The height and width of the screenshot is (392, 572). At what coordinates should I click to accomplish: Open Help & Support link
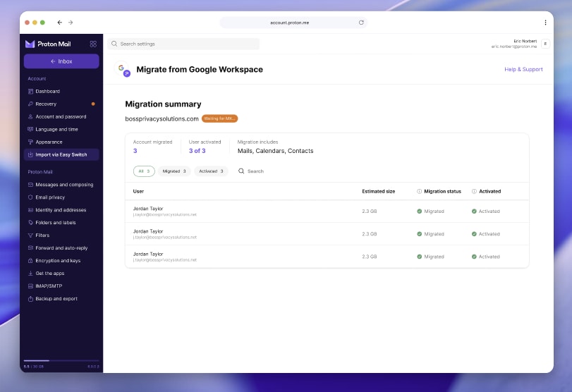pos(523,69)
